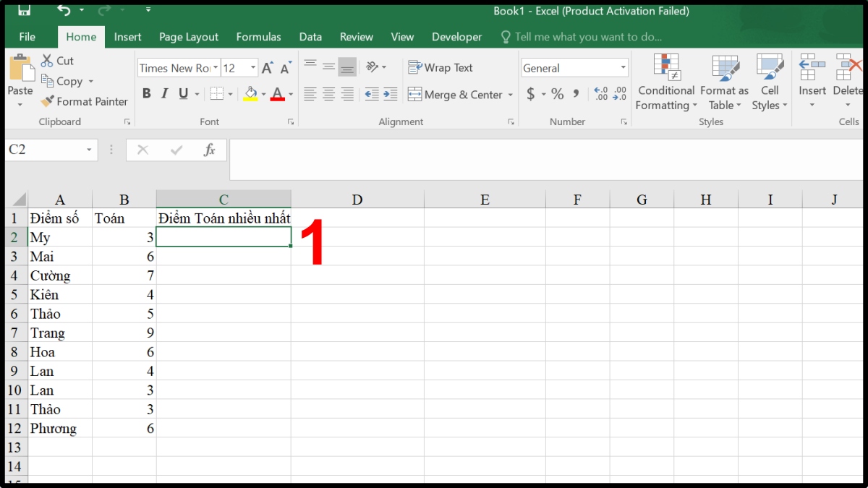Open the Page Layout tab
This screenshot has width=868, height=488.
[189, 37]
